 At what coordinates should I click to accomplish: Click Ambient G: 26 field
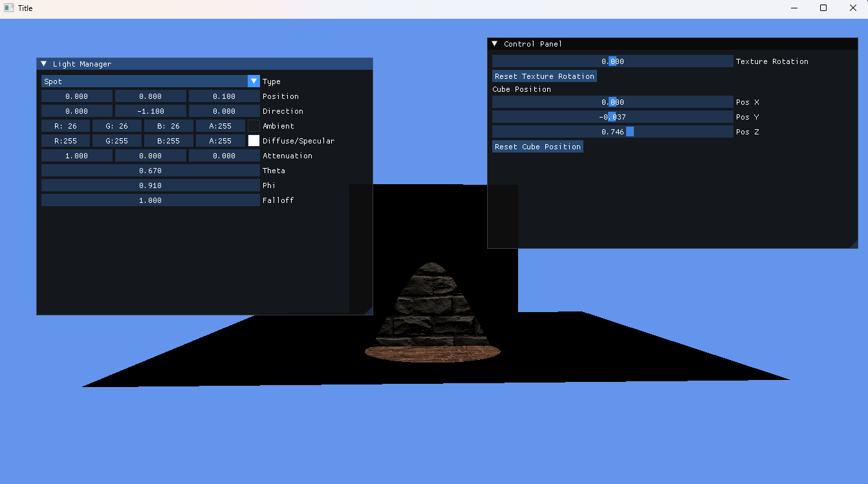click(117, 126)
